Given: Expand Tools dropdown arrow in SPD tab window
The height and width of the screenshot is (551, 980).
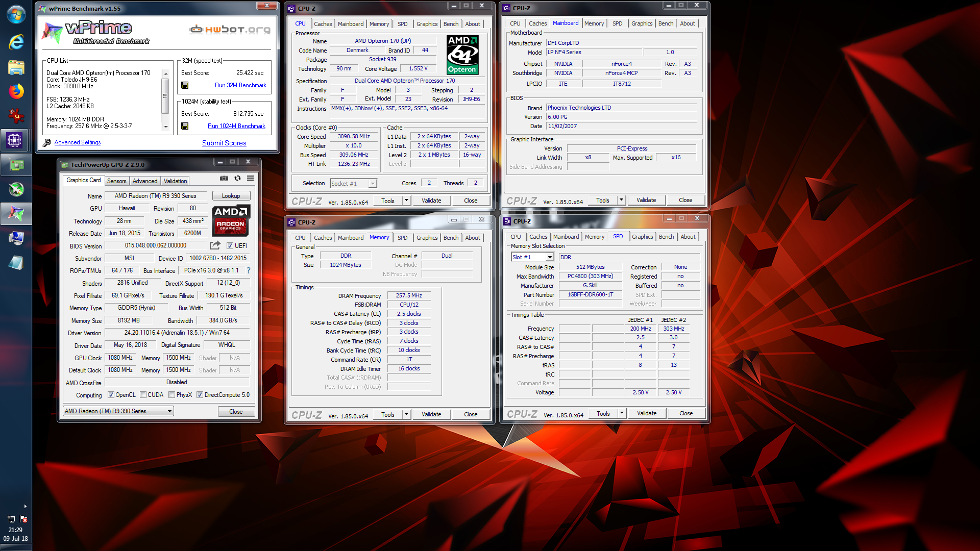Looking at the screenshot, I should [622, 413].
